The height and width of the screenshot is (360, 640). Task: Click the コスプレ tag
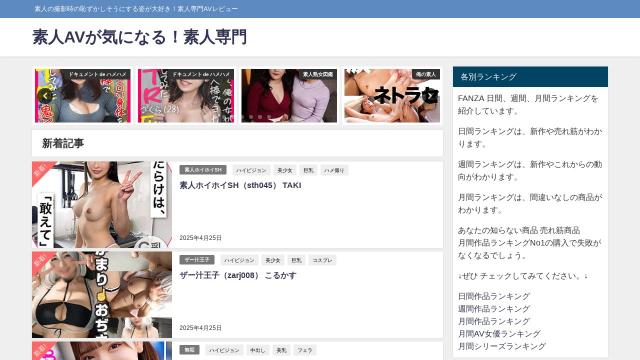pyautogui.click(x=322, y=260)
